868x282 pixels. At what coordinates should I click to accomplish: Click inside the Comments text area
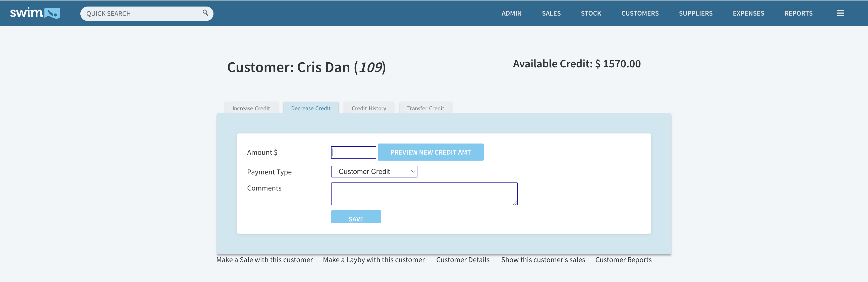pos(424,194)
